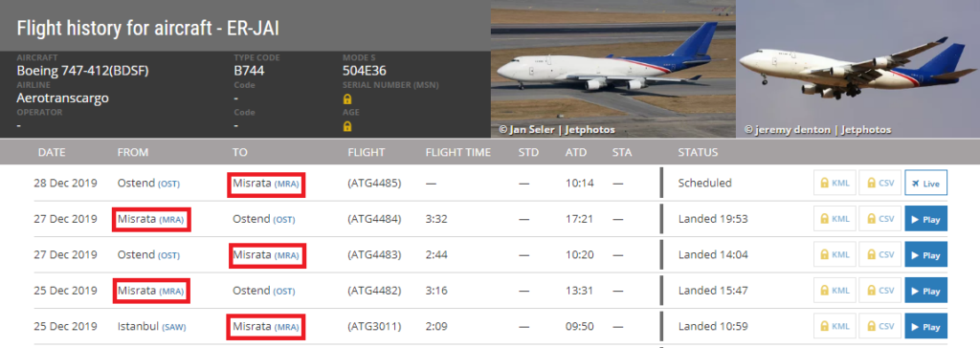The height and width of the screenshot is (348, 980).
Task: Click the aircraft age lock icon
Action: 346,126
